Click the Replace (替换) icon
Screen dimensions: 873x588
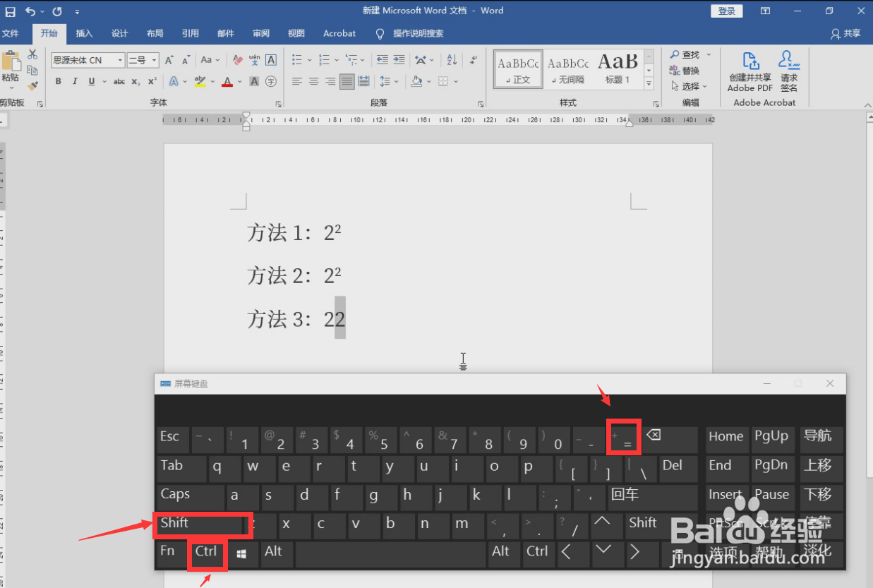tap(684, 71)
